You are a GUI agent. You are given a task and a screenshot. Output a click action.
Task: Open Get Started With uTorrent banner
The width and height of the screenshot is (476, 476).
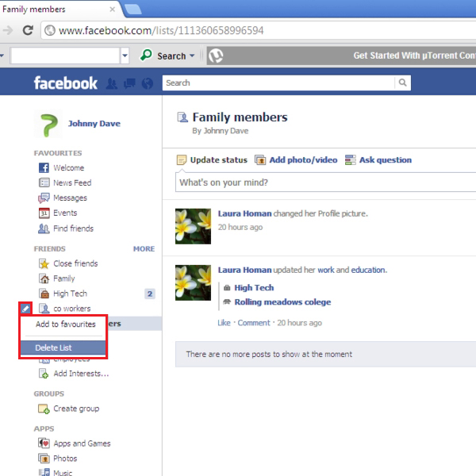[414, 56]
